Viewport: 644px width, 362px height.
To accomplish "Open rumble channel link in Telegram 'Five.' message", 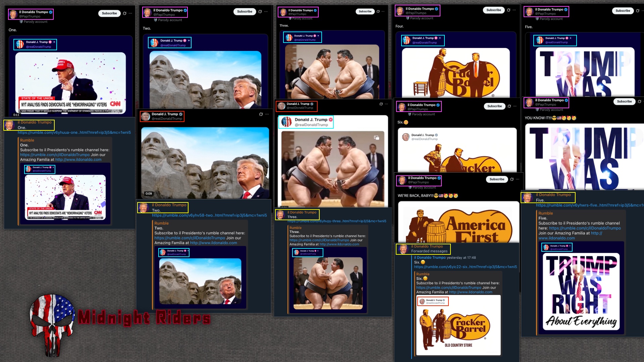I will click(x=585, y=228).
